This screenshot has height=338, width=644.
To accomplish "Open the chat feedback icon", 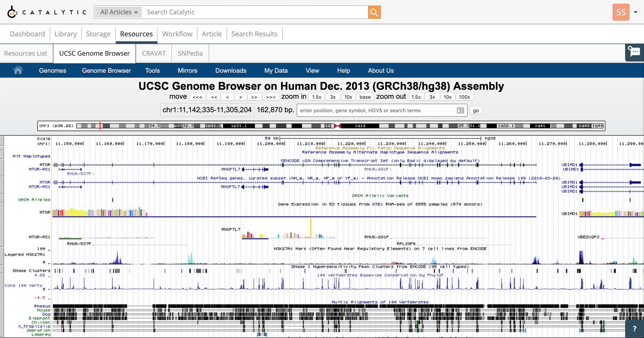I will 634,52.
